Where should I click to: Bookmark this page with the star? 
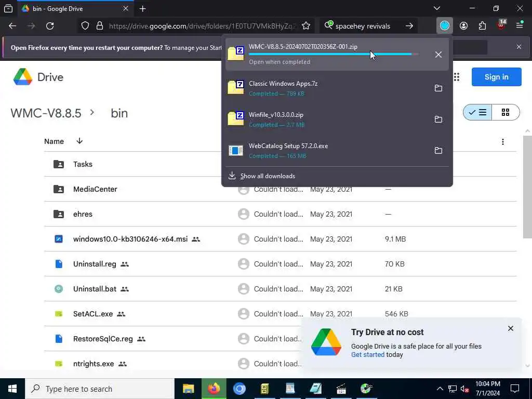tap(305, 26)
